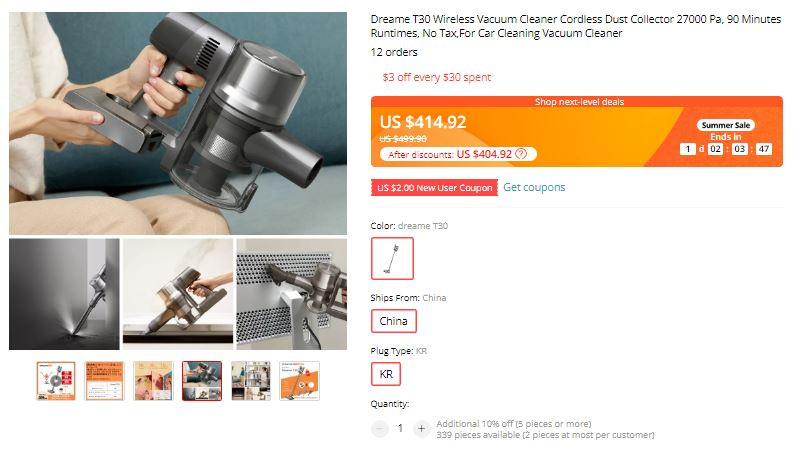Image resolution: width=802 pixels, height=453 pixels.
Task: Select the first product thumbnail with red labels
Action: pos(56,381)
